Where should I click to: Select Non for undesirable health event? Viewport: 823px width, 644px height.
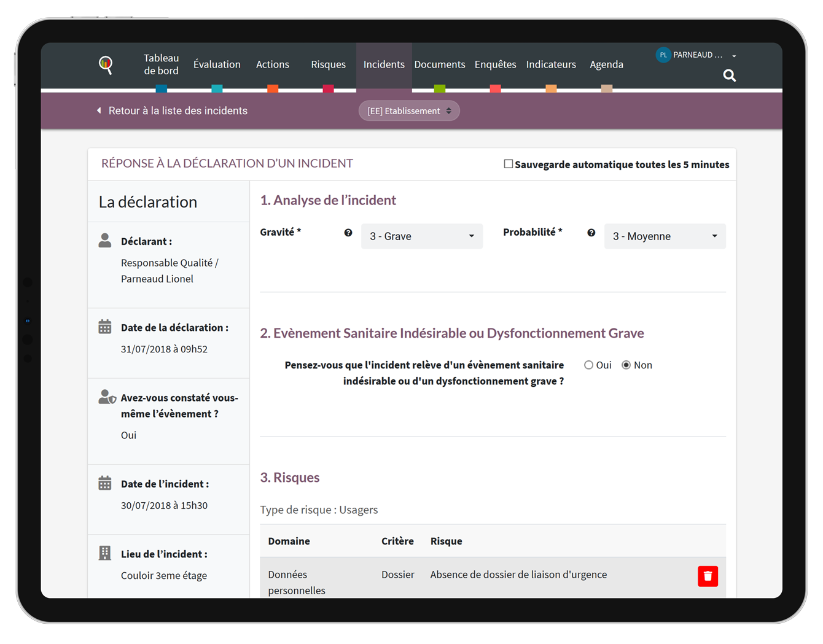tap(626, 365)
